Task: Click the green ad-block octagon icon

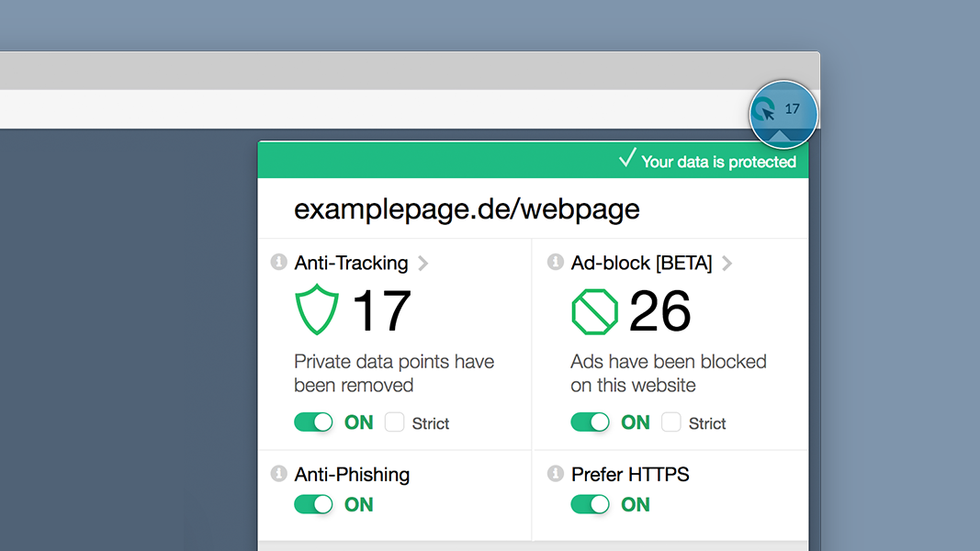Action: (x=594, y=311)
